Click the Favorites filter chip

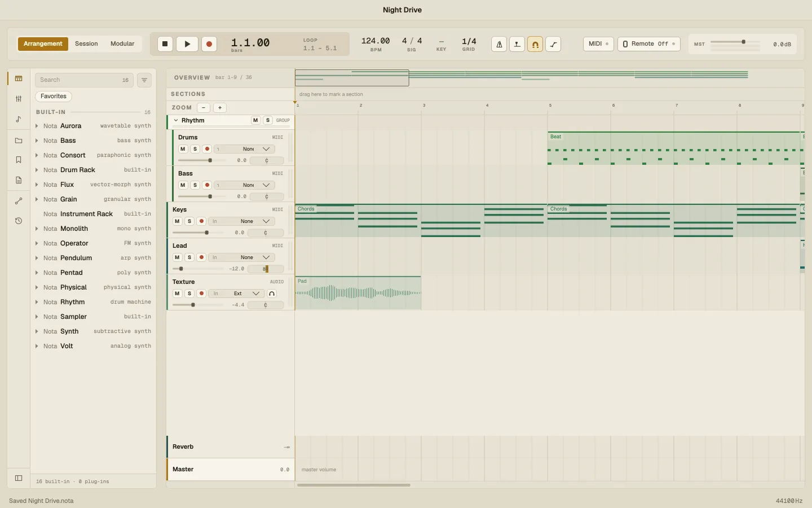coord(54,97)
